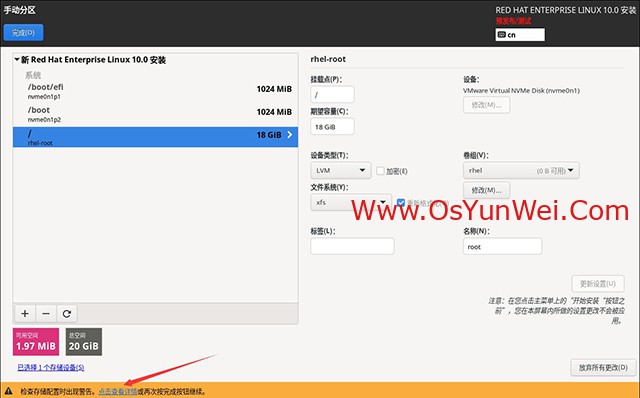
Task: Click the cn keyboard layout indicator
Action: [x=520, y=35]
